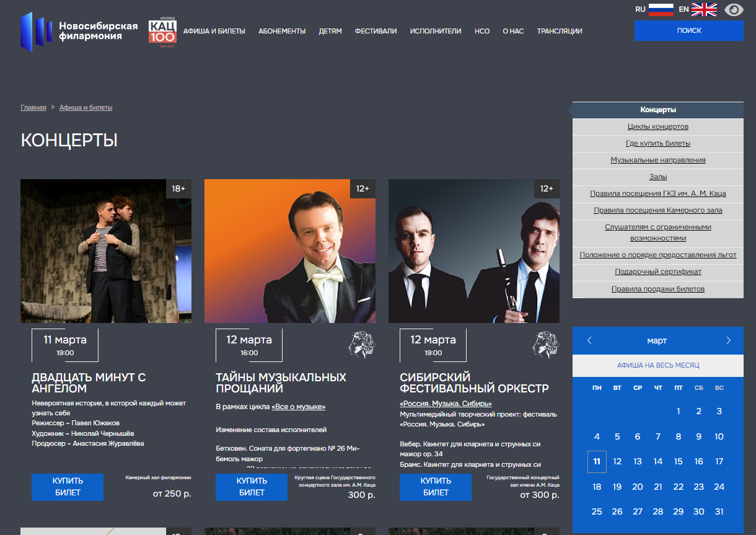Click the "от 250 р." price text
Viewport: 756px width, 535px height.
pos(172,495)
